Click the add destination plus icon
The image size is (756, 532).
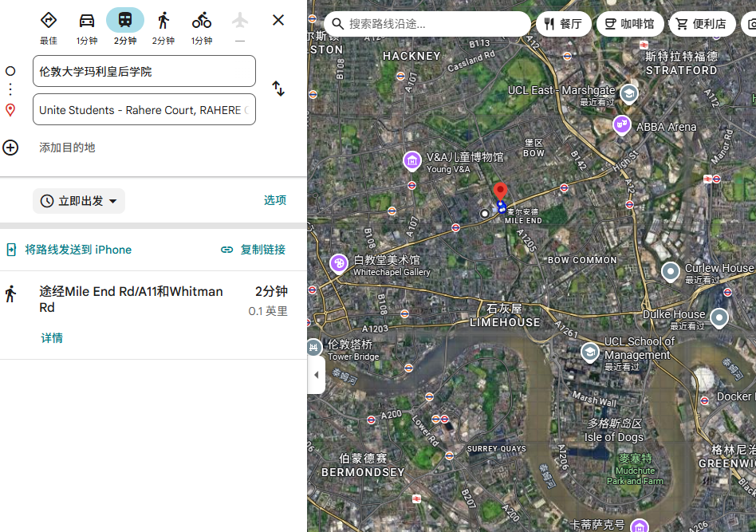(x=10, y=148)
